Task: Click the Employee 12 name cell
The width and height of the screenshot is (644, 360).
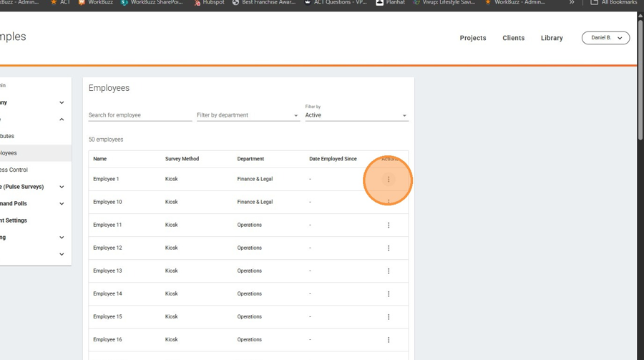Action: (x=107, y=248)
